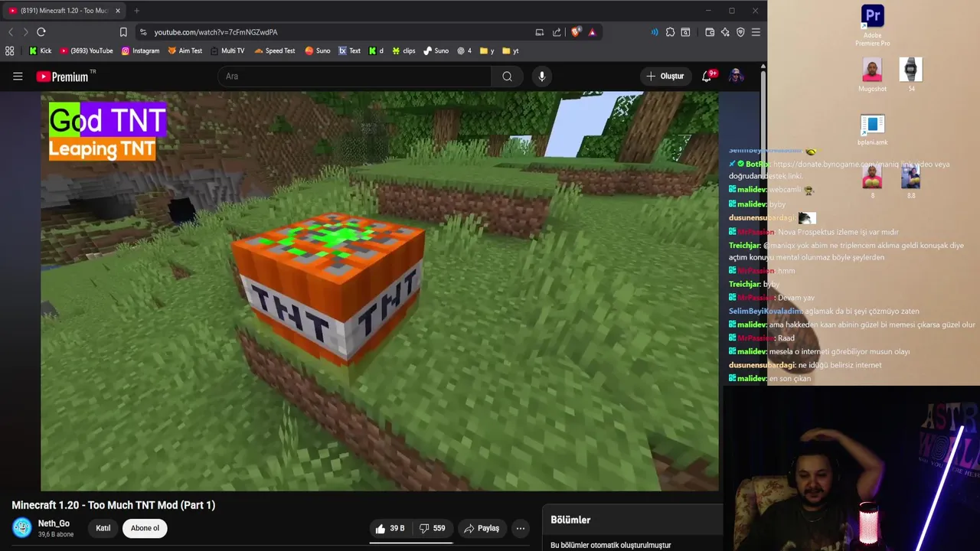Open the clips bookmark
This screenshot has height=551, width=980.
tap(403, 51)
